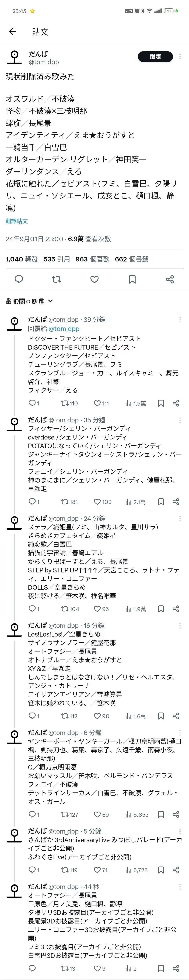This screenshot has width=189, height=980.
Task: Bookmark the reply posted 5 分鐘 ago
Action: tap(161, 870)
